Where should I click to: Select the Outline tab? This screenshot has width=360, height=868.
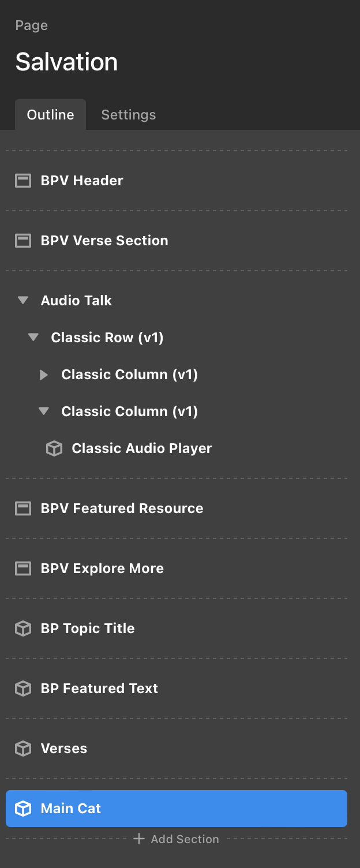51,115
